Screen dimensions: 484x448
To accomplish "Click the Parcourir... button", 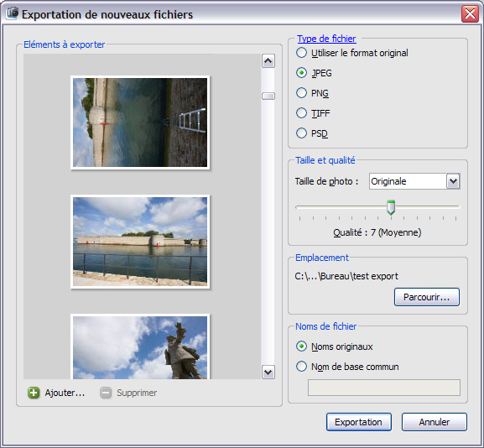I will (427, 297).
